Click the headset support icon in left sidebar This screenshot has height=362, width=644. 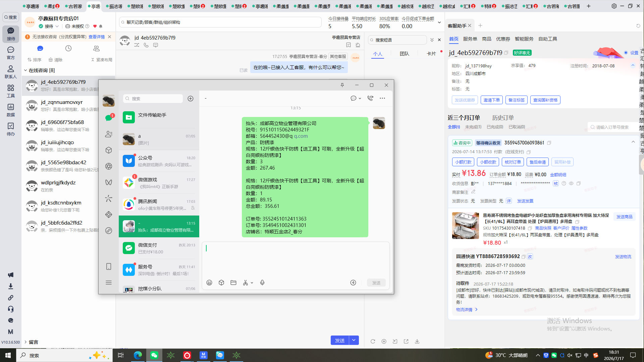(x=11, y=309)
